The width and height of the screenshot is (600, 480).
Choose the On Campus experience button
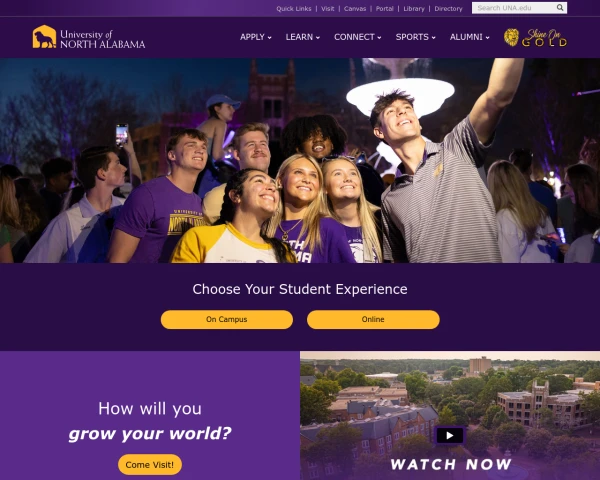click(227, 319)
